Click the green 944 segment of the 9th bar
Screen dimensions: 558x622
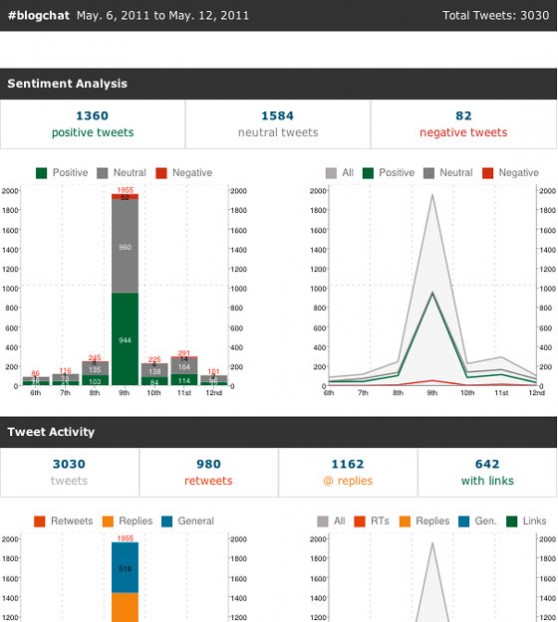click(x=125, y=339)
